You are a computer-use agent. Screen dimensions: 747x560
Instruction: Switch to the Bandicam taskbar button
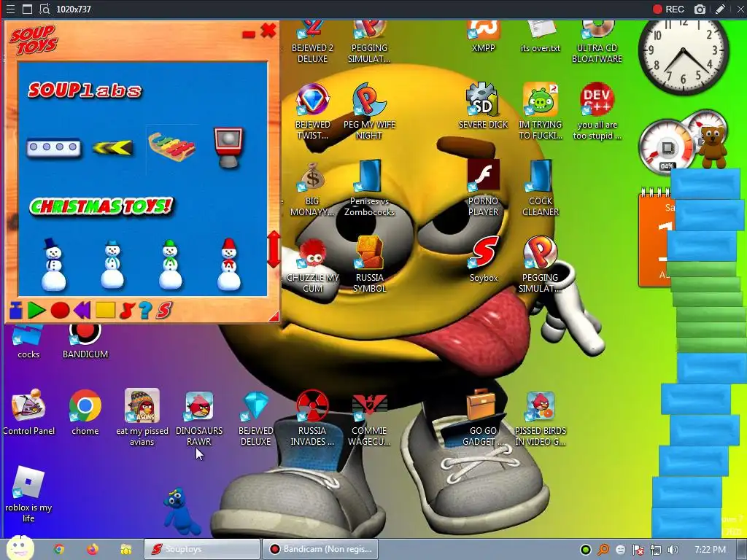[320, 549]
